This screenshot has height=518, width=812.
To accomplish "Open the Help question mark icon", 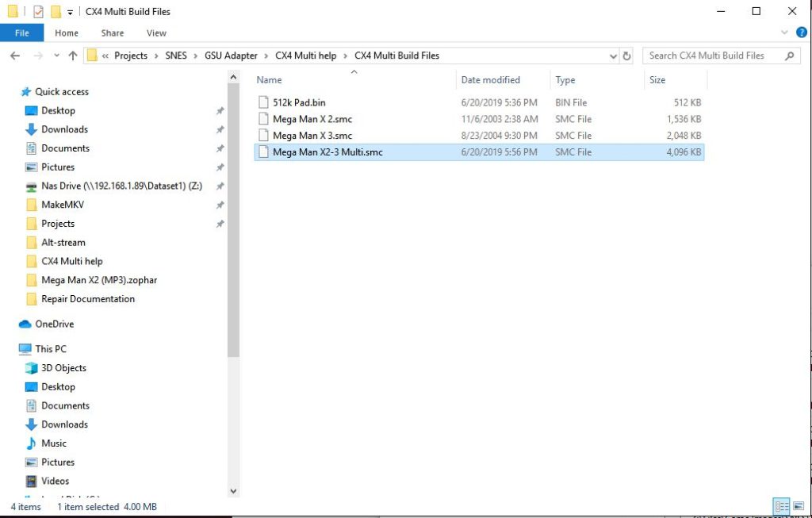I will point(801,33).
